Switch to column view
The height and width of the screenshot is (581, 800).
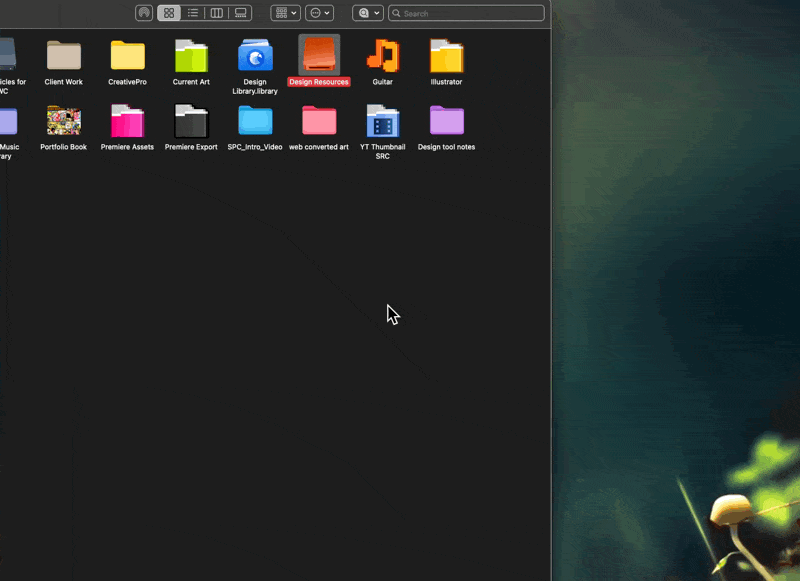click(x=216, y=13)
